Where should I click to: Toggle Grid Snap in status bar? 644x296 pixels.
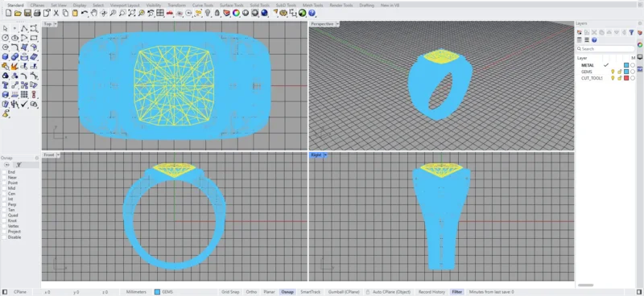230,292
